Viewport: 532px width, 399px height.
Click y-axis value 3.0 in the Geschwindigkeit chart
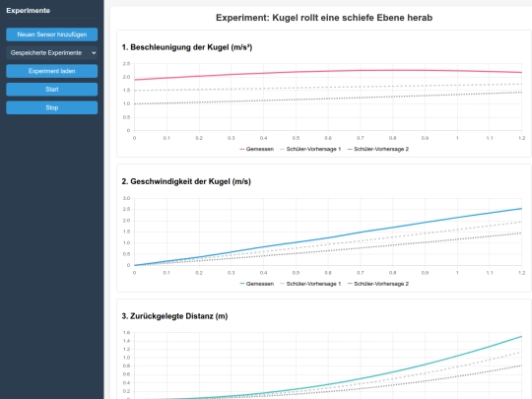pos(126,198)
